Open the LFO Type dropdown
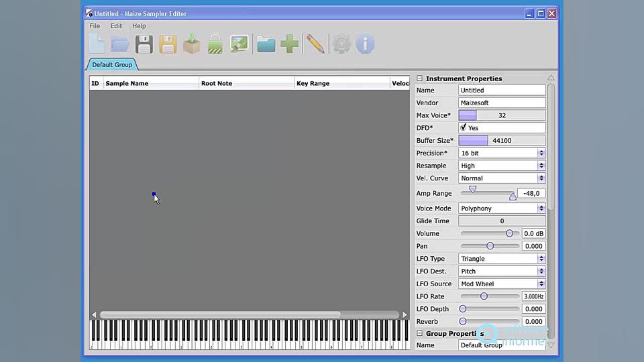The image size is (644, 362). click(541, 259)
